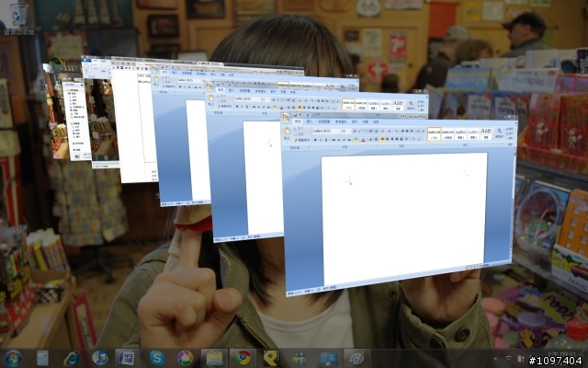Image resolution: width=588 pixels, height=368 pixels.
Task: Open Change Styles icon in front Word window
Action: tap(499, 132)
